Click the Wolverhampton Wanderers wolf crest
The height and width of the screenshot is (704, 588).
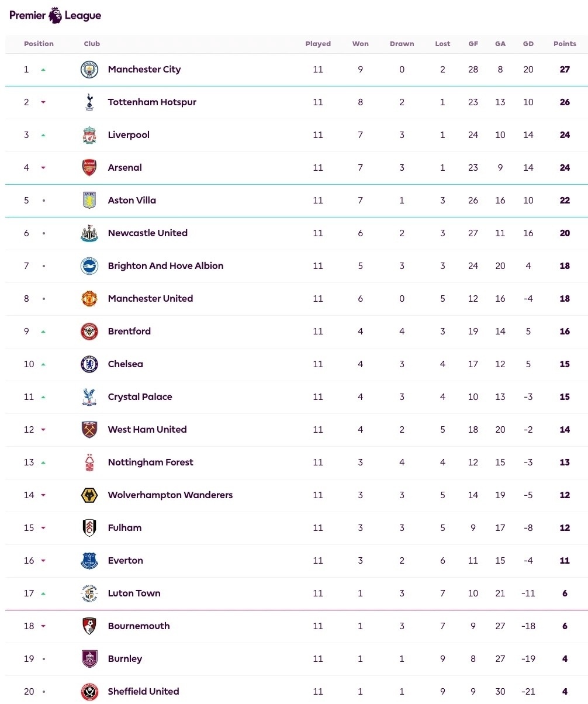click(x=89, y=495)
